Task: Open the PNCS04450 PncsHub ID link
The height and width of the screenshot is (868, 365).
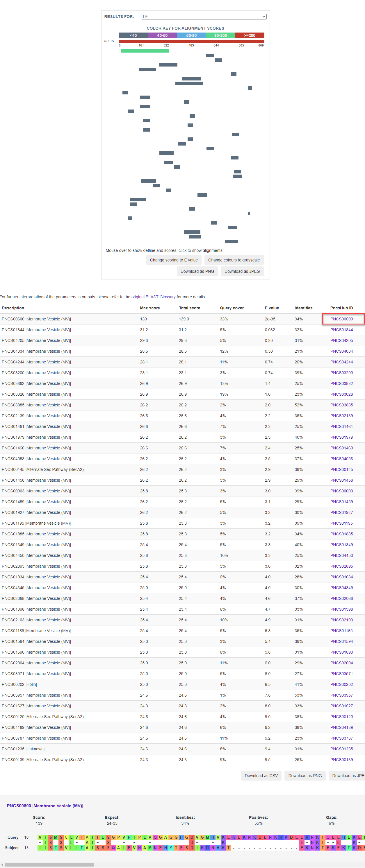Action: click(341, 555)
